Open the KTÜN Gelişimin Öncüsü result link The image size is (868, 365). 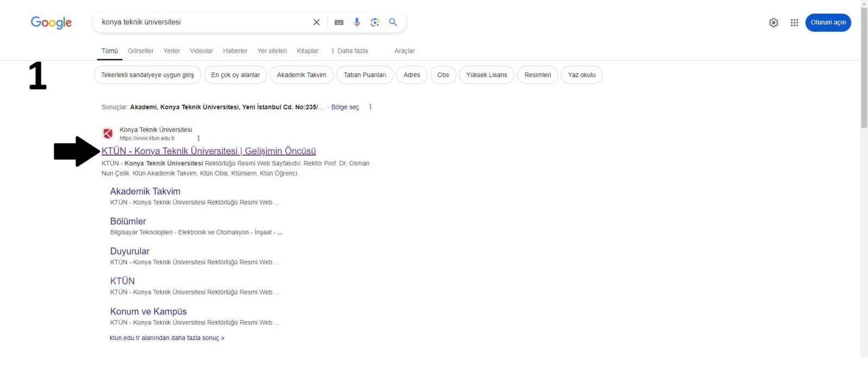tap(208, 151)
